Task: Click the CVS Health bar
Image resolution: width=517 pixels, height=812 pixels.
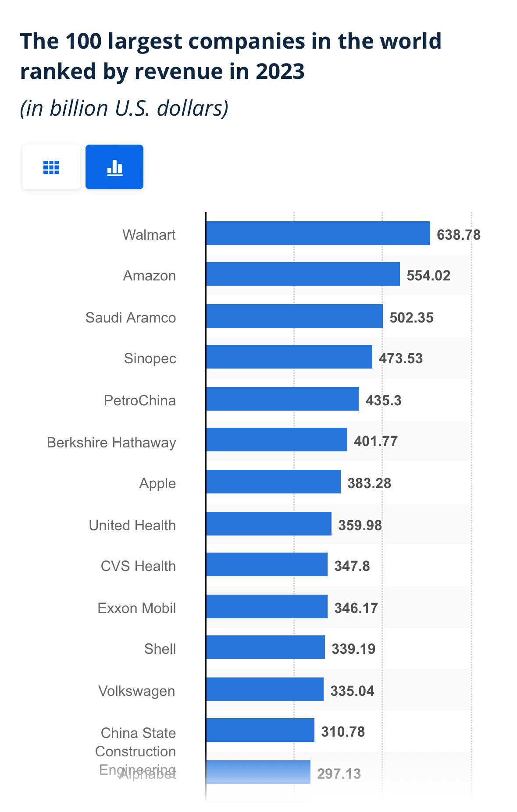Action: 267,564
